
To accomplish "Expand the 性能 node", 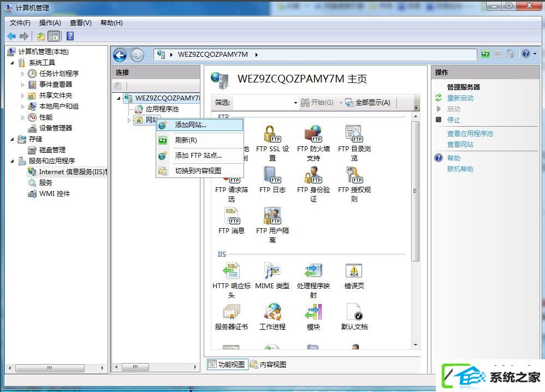I will 22,117.
